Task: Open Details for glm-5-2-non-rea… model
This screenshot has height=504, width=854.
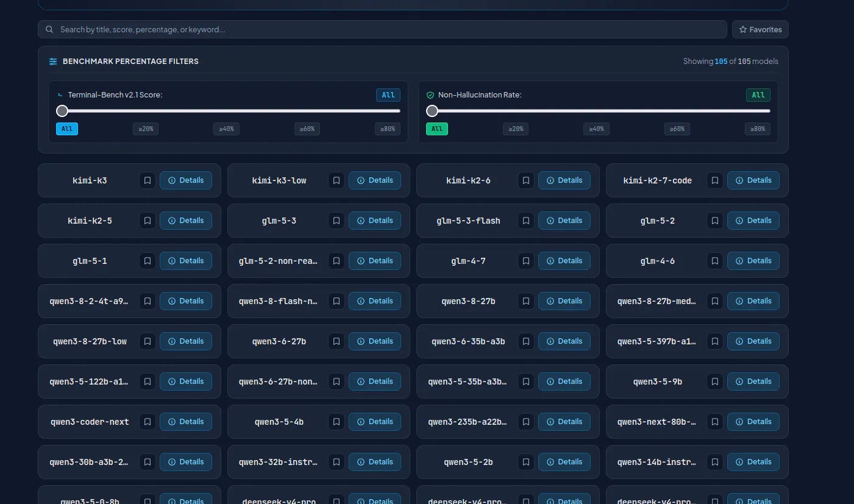Action: coord(375,261)
